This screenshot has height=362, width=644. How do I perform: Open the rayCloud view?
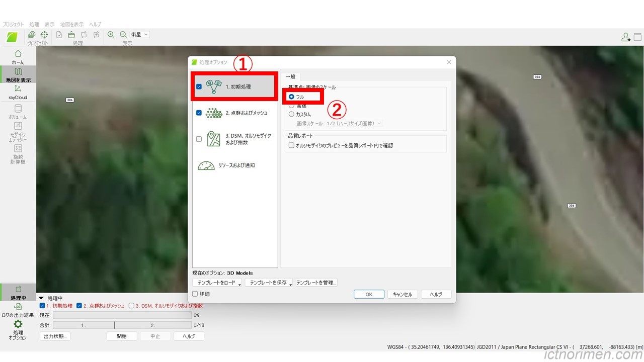pyautogui.click(x=18, y=94)
